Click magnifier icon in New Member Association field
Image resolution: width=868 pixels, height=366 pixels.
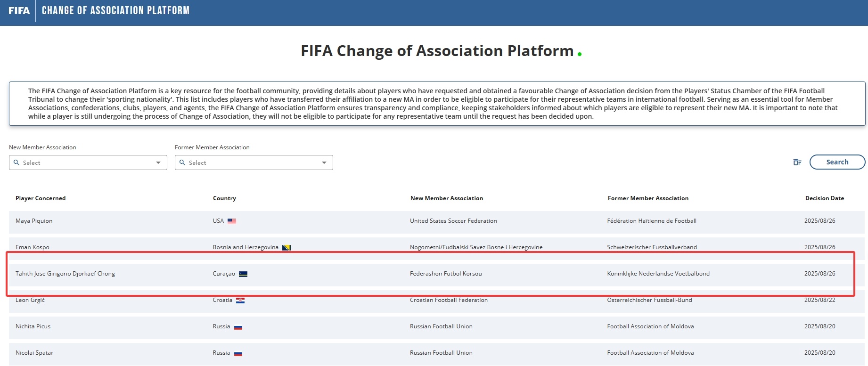click(x=16, y=163)
